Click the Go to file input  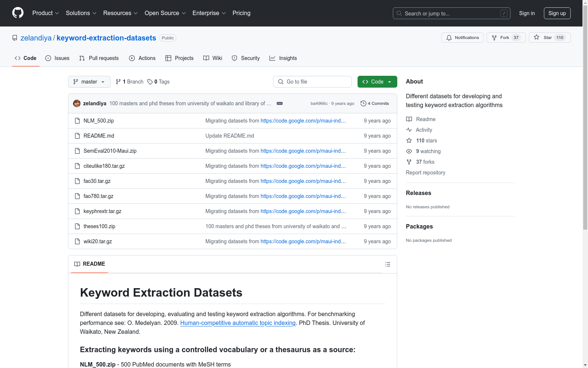click(312, 82)
